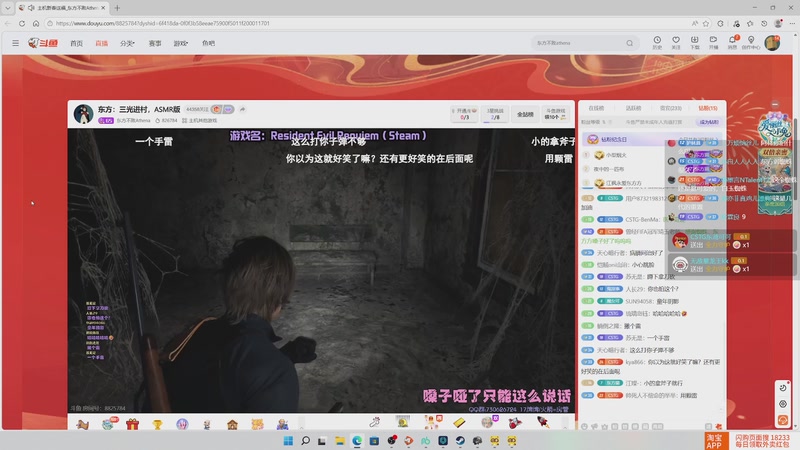This screenshot has width=800, height=450.
Task: Click the Douyu logo
Action: coord(43,43)
